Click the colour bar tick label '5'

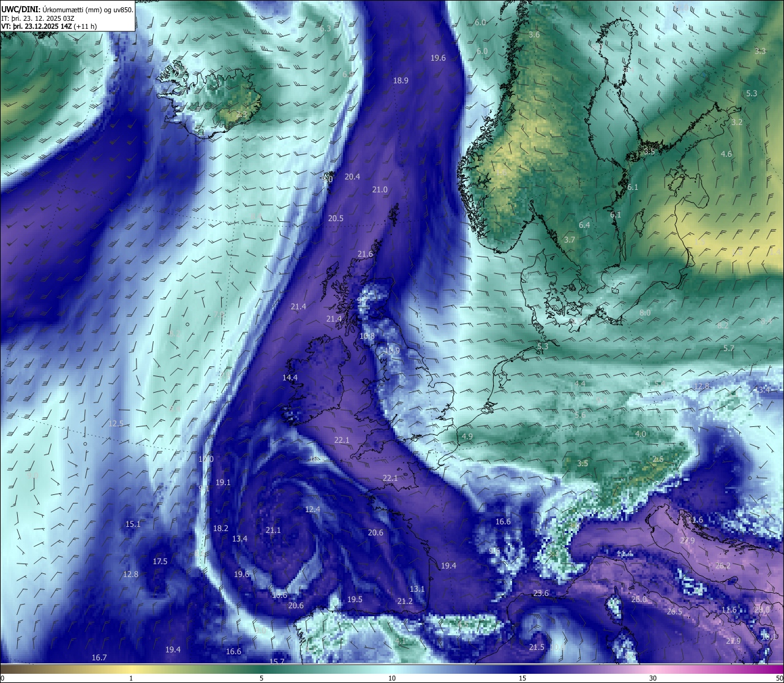tap(262, 678)
